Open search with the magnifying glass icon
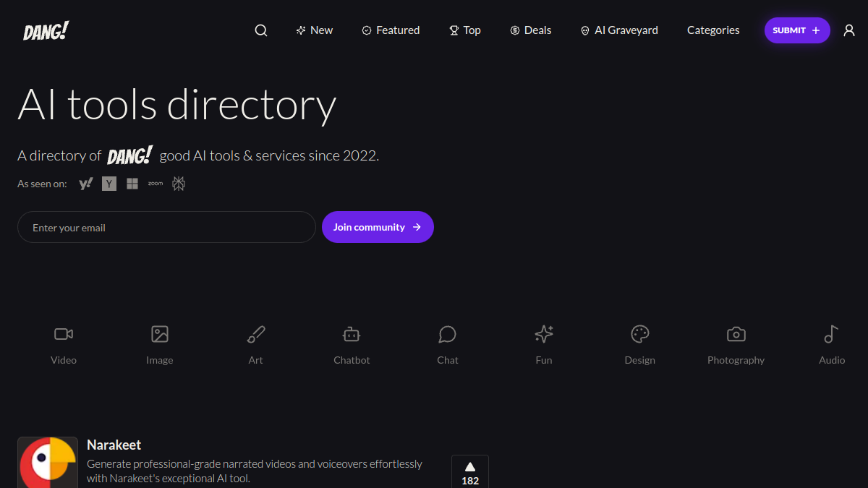The width and height of the screenshot is (868, 488). [261, 30]
